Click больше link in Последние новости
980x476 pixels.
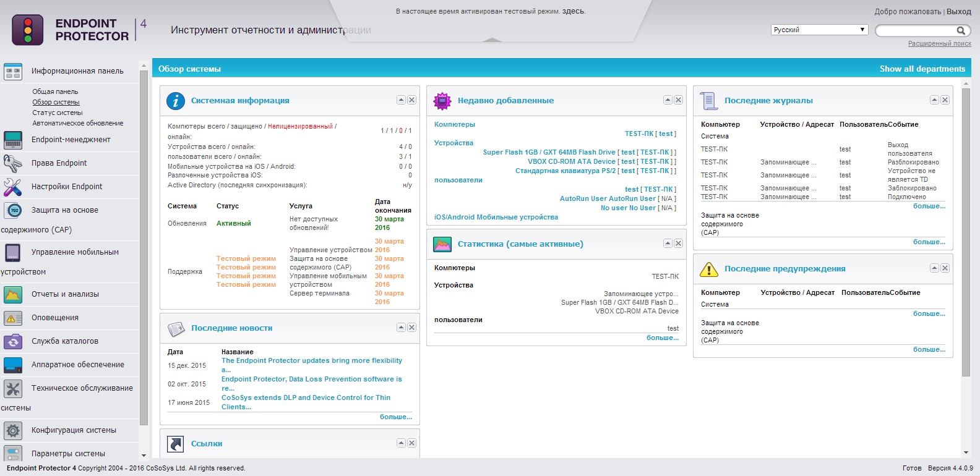click(x=396, y=417)
